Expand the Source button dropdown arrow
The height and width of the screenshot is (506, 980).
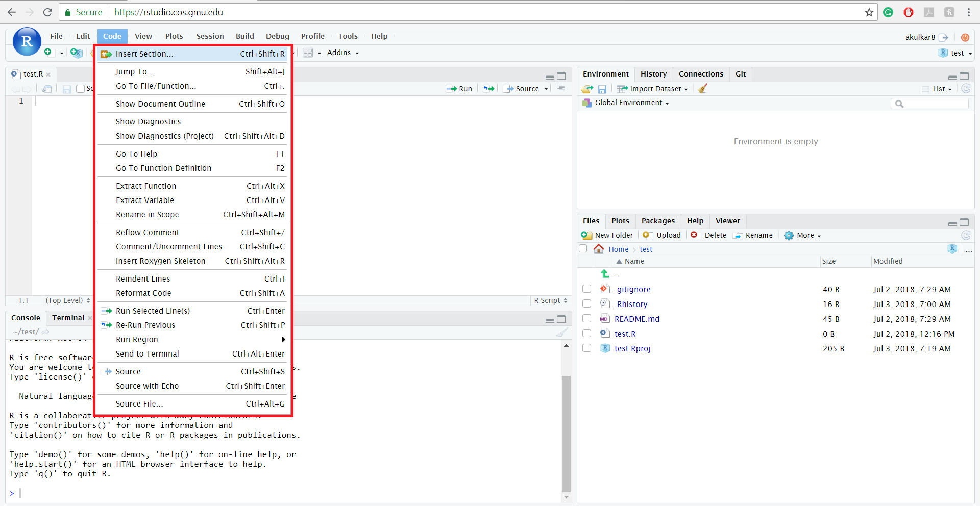546,89
